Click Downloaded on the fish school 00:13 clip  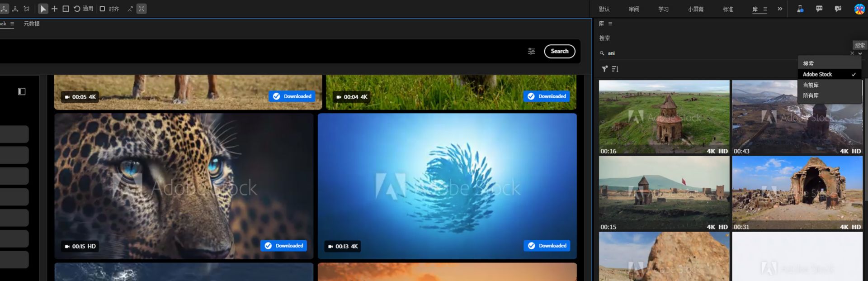(x=547, y=246)
